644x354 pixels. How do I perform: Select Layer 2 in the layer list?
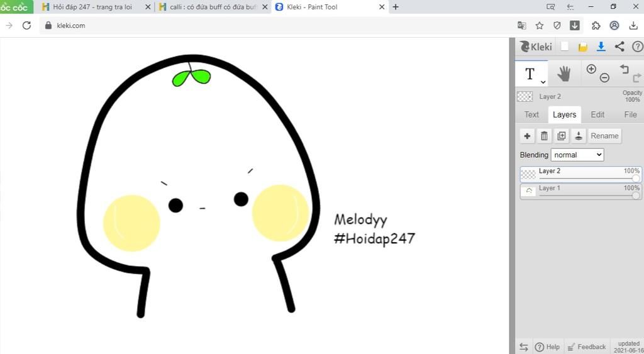coord(580,174)
